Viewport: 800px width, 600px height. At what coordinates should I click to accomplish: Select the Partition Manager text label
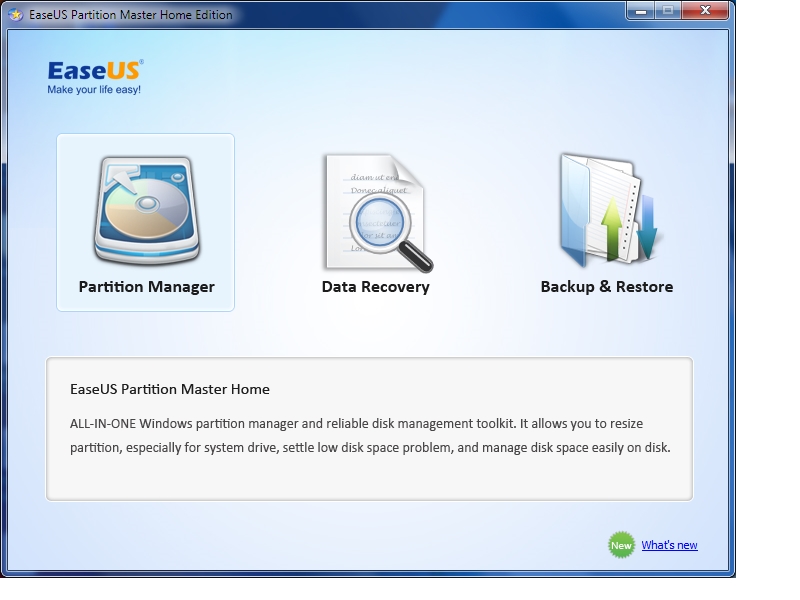pos(146,287)
